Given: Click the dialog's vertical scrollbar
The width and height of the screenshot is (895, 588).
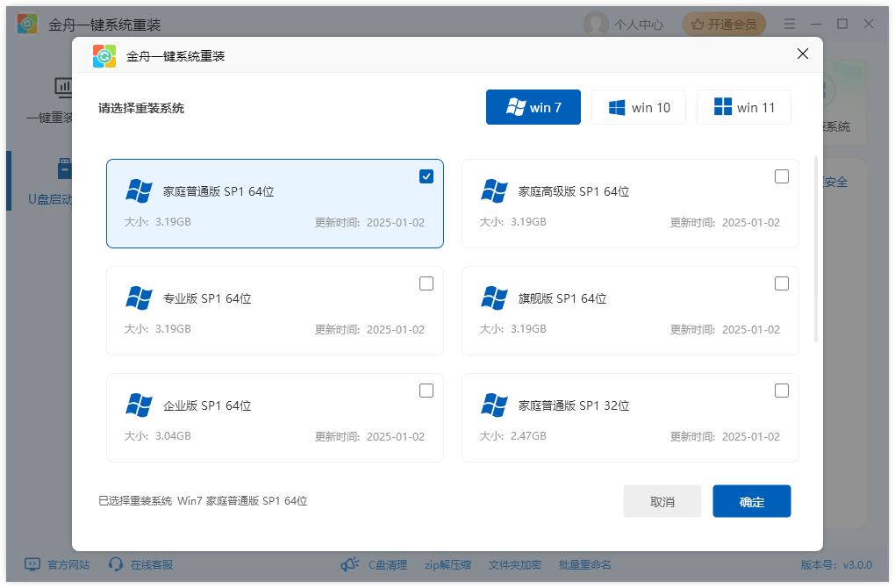Looking at the screenshot, I should pos(816,249).
